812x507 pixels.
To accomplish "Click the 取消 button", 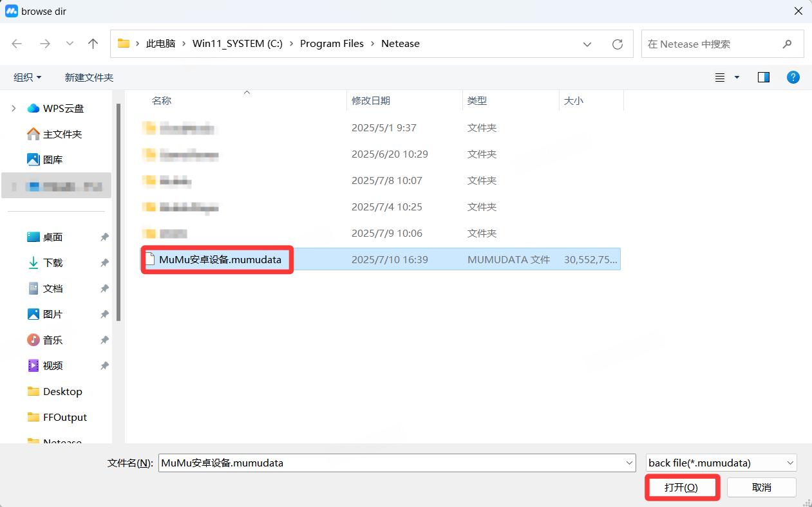I will click(x=761, y=488).
